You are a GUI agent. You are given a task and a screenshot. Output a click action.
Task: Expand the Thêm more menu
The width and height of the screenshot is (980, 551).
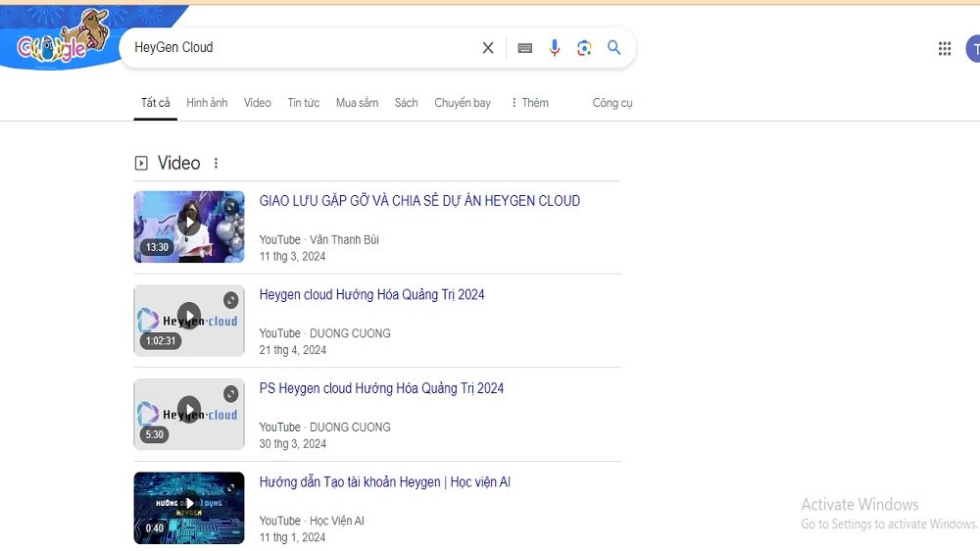coord(529,103)
